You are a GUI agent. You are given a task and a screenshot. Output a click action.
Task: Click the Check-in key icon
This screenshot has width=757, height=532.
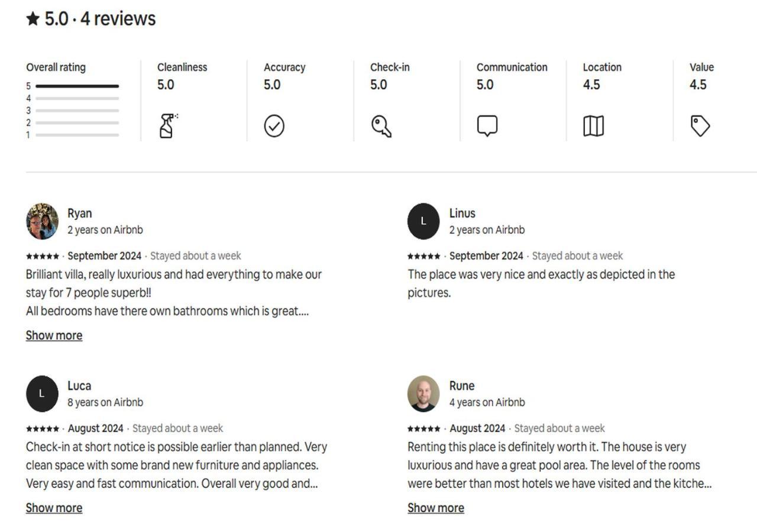tap(381, 126)
